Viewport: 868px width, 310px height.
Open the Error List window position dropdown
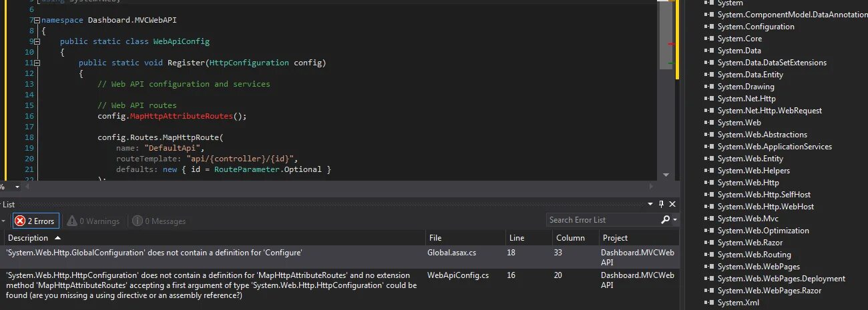(x=651, y=204)
